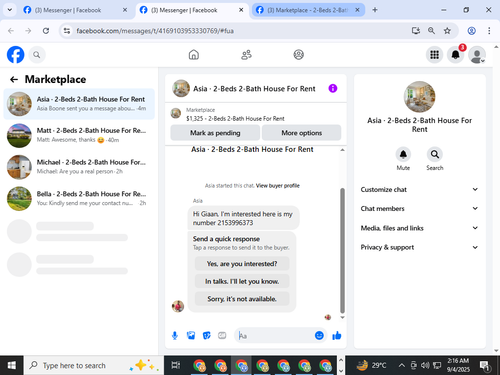Viewport: 500px width, 375px height.
Task: Open View buyer profile link
Action: (x=278, y=186)
